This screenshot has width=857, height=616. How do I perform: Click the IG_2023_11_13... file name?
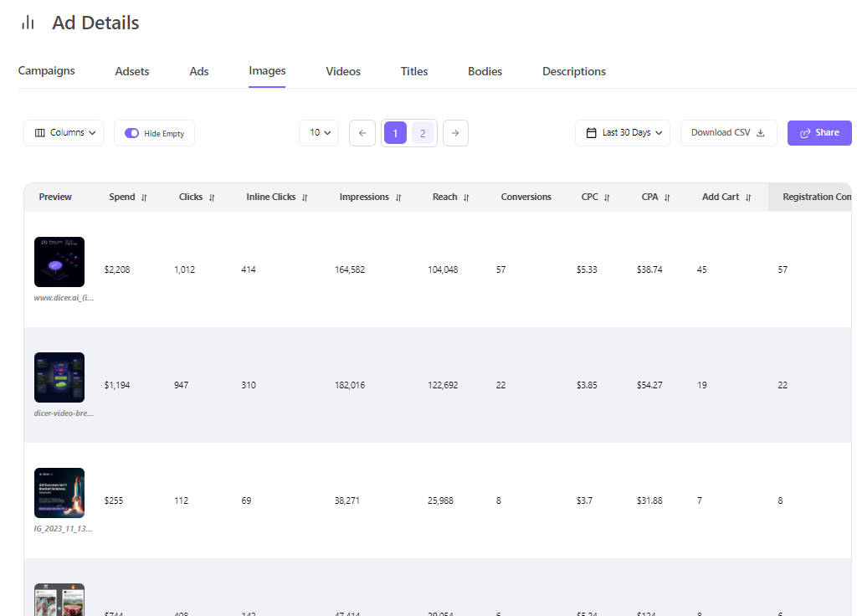64,529
